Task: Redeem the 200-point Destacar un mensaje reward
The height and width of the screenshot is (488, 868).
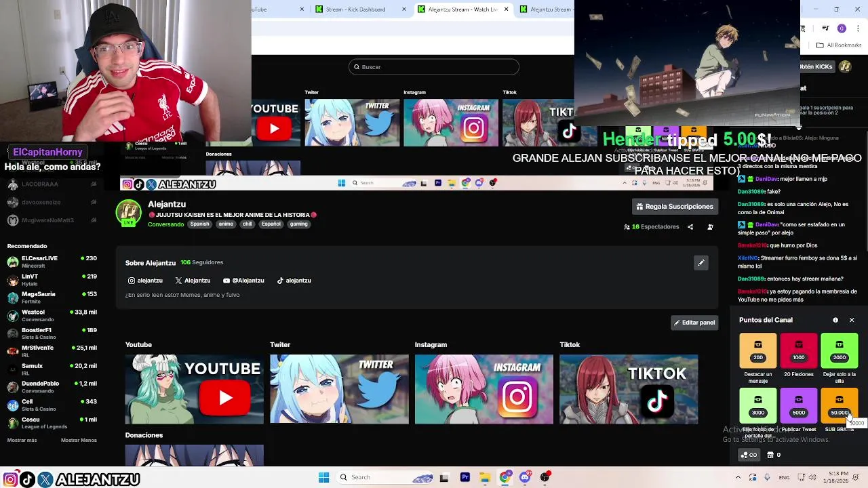Action: pyautogui.click(x=757, y=350)
